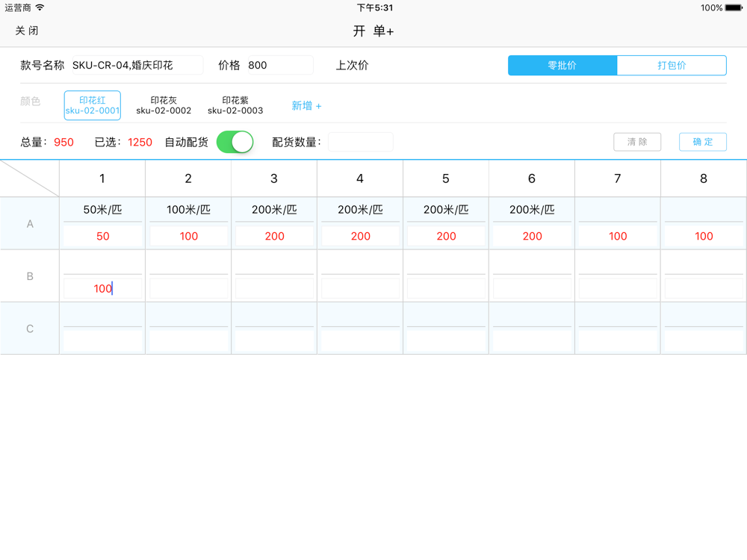Click 新增 + to add color

(306, 106)
